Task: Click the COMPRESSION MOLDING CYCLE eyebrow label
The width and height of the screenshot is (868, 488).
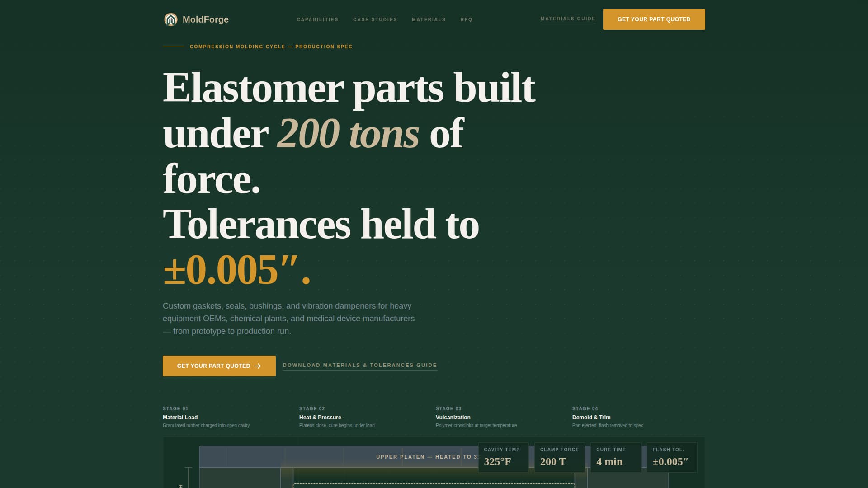Action: click(x=271, y=47)
